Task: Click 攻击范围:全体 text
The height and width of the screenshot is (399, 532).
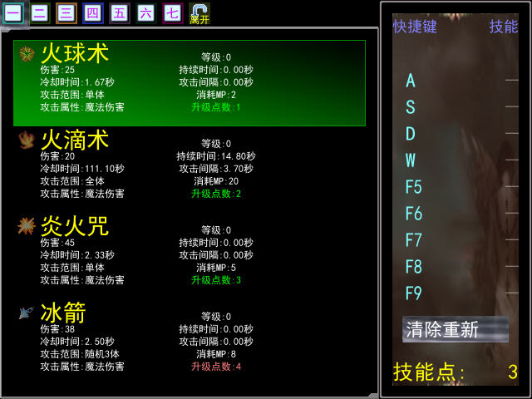Action: tap(72, 181)
